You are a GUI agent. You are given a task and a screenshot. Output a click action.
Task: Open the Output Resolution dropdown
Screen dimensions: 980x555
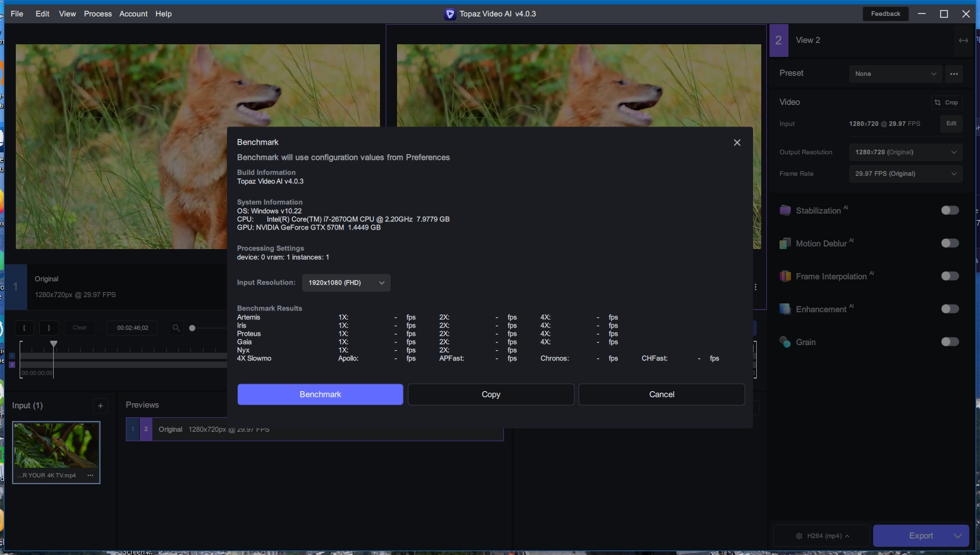click(x=906, y=152)
